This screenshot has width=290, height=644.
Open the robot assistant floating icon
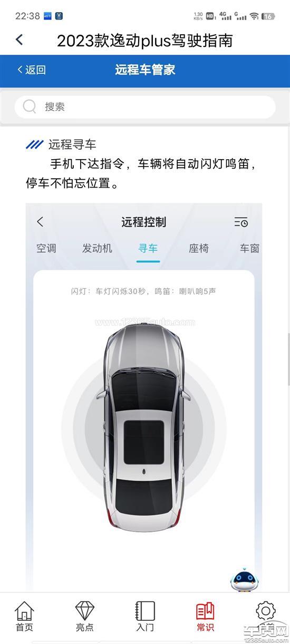[x=244, y=579]
